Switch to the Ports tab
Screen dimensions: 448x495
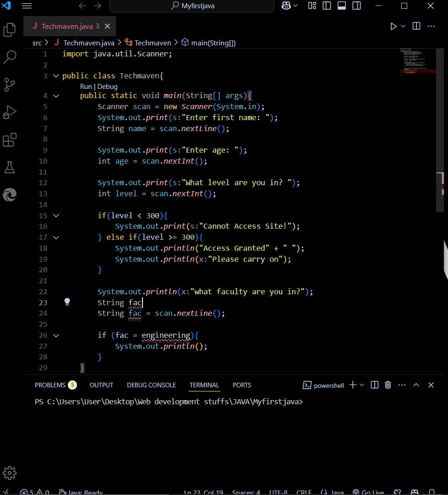click(242, 385)
